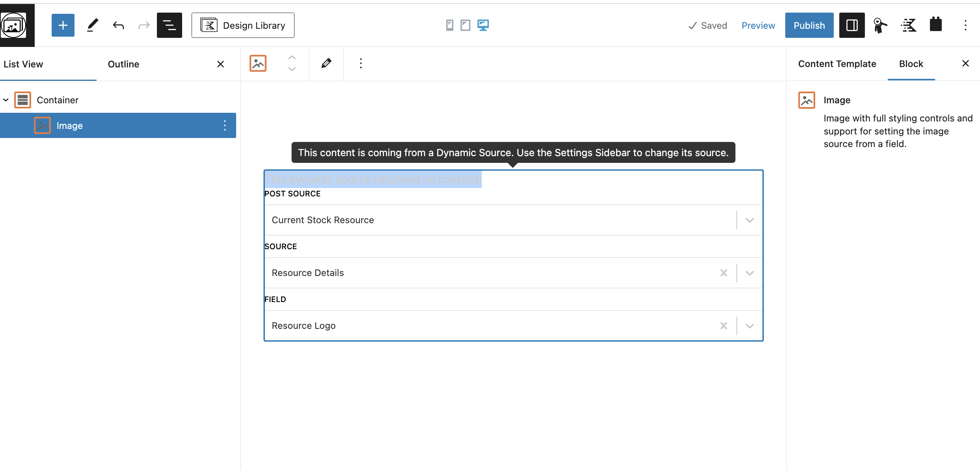This screenshot has height=470, width=980.
Task: Switch to the Outline tab
Action: 123,64
